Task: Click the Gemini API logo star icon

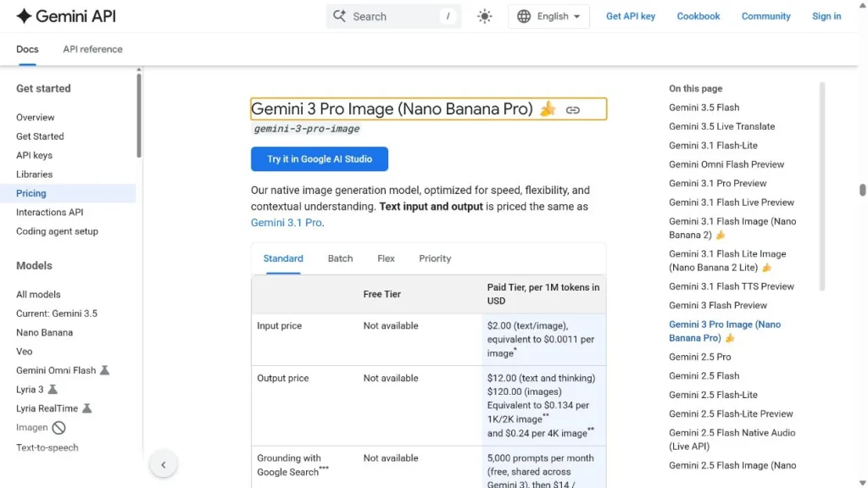Action: click(x=24, y=16)
